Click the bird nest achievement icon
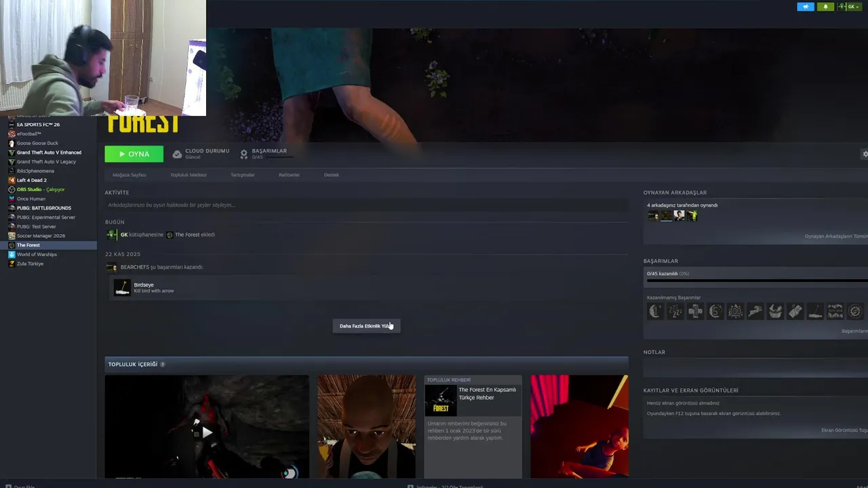Viewport: 868px width, 488px height. [x=775, y=311]
